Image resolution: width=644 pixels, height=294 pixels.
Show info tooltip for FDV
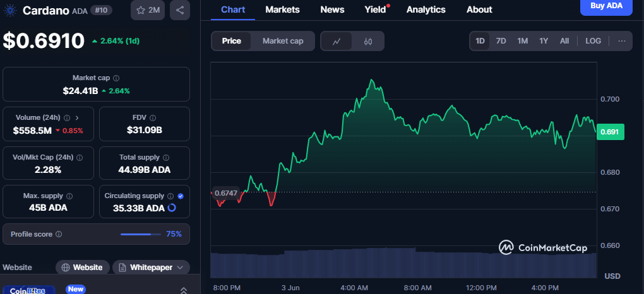pyautogui.click(x=153, y=118)
